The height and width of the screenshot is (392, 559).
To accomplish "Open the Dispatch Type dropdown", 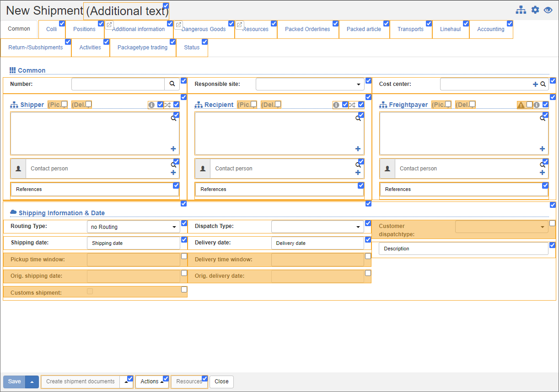I will [x=358, y=226].
